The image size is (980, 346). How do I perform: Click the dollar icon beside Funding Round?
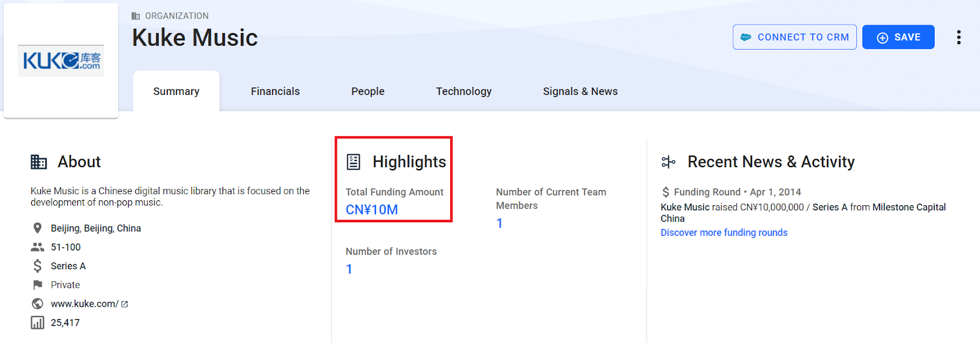(666, 192)
